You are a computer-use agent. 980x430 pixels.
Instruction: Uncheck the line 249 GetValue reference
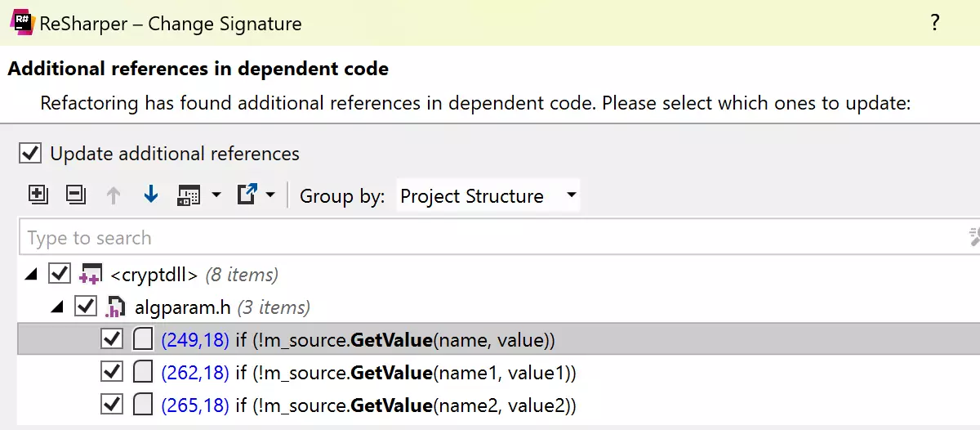(x=111, y=339)
